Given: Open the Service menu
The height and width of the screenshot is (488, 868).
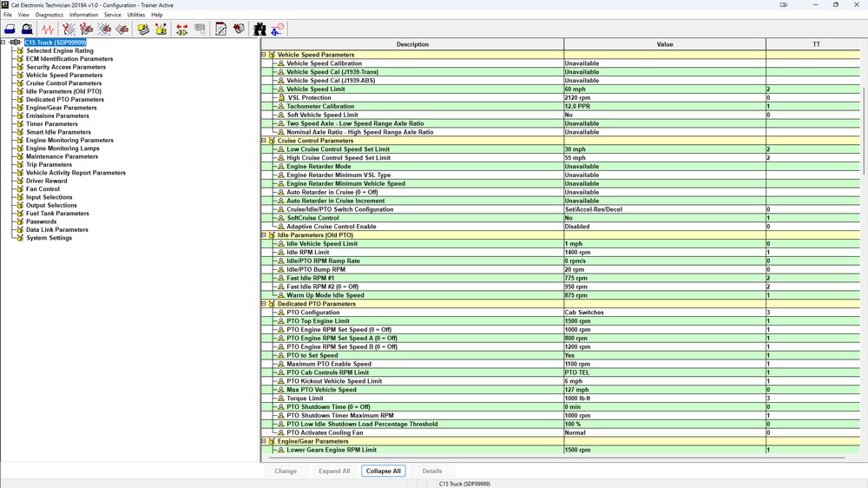Looking at the screenshot, I should coord(112,15).
